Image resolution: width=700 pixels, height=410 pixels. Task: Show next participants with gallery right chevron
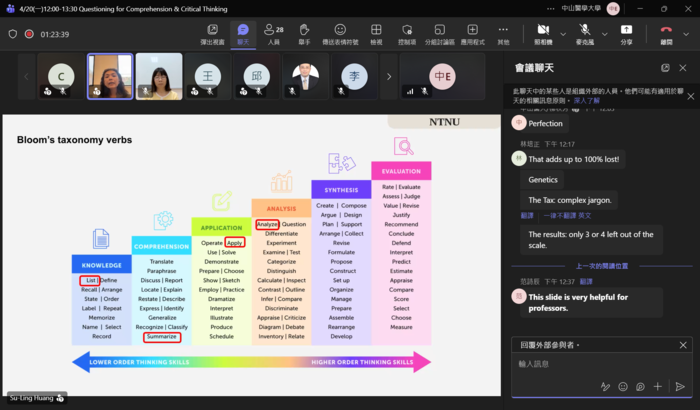point(387,76)
